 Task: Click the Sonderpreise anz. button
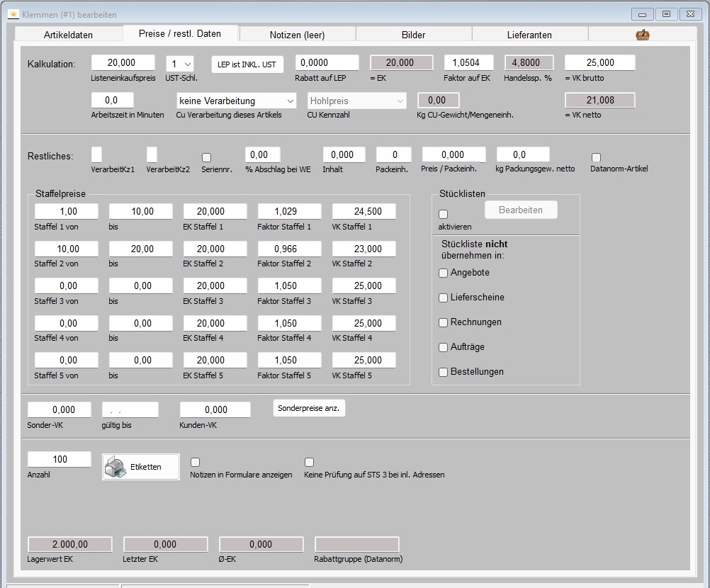click(309, 408)
